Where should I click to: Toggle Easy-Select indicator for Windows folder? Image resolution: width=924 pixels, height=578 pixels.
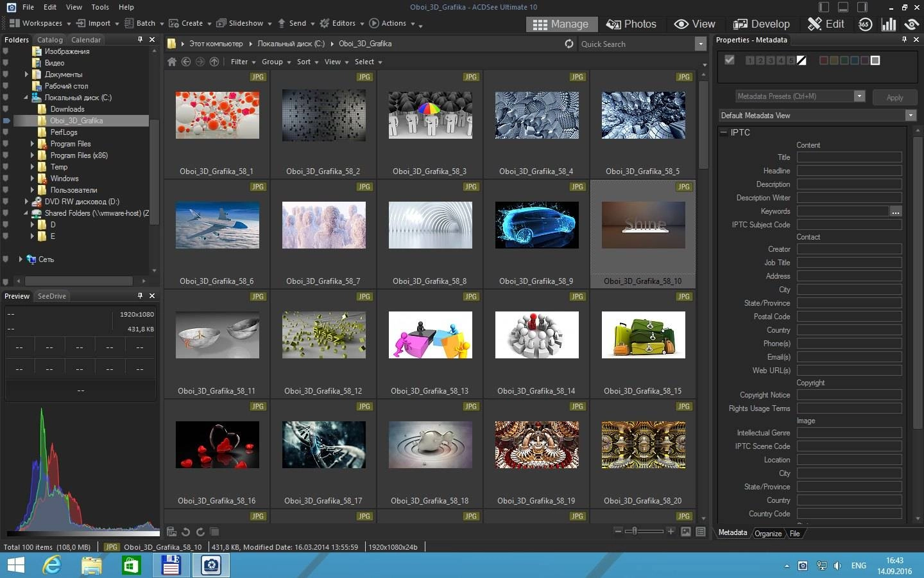(6, 179)
